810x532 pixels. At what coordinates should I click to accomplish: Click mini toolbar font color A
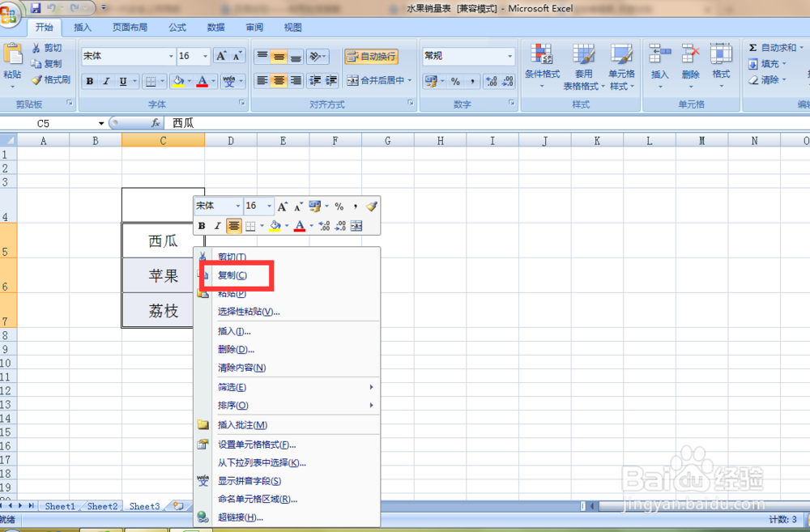(300, 226)
